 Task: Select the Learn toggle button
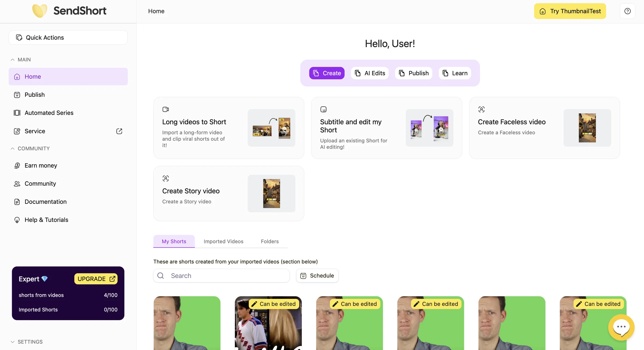pyautogui.click(x=455, y=73)
